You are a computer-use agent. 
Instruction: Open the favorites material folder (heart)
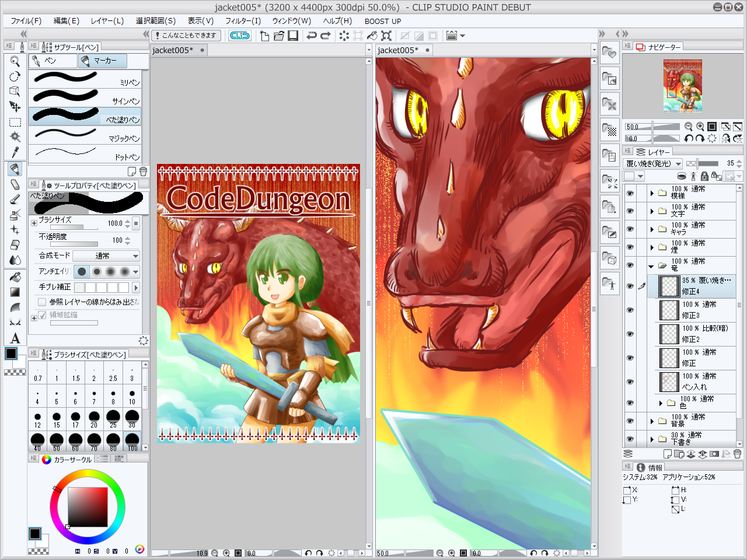coord(609,53)
